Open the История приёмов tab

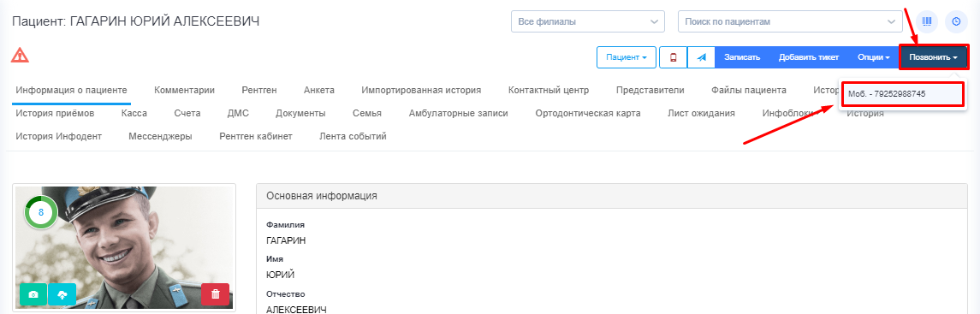(x=55, y=113)
